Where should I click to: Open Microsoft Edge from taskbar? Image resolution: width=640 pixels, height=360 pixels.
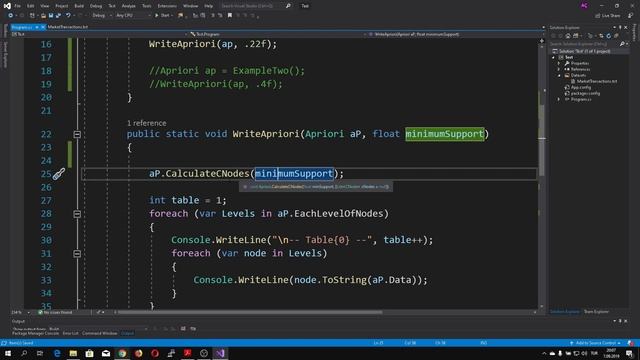tap(57, 353)
